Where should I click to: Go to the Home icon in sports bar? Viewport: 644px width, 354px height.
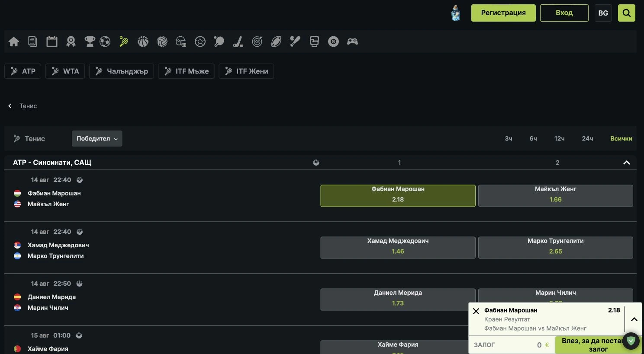click(x=14, y=41)
